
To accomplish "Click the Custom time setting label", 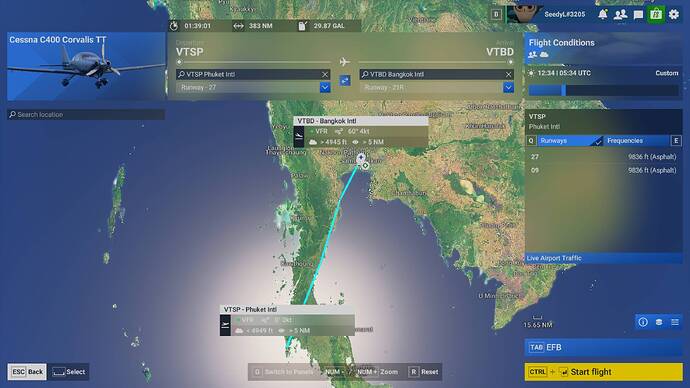I will coord(667,73).
